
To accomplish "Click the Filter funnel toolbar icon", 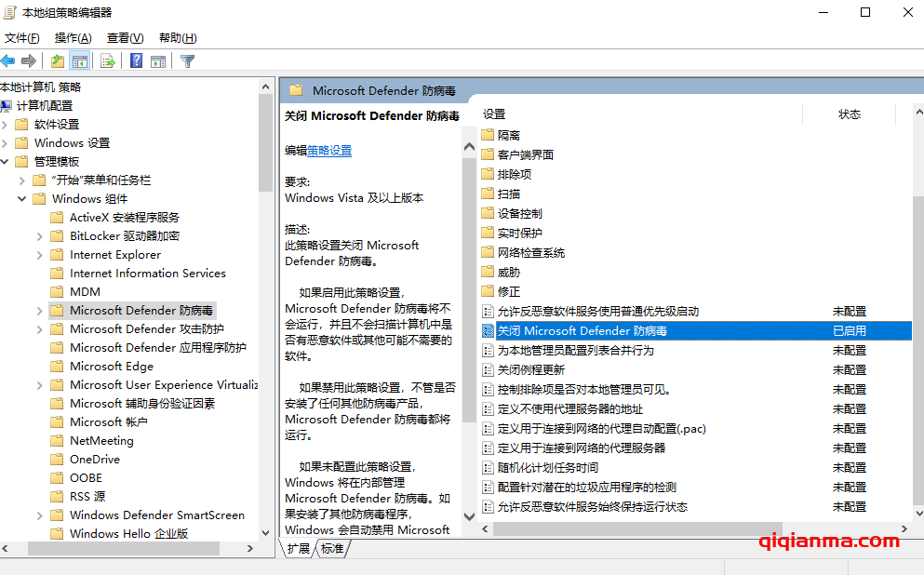I will click(187, 61).
